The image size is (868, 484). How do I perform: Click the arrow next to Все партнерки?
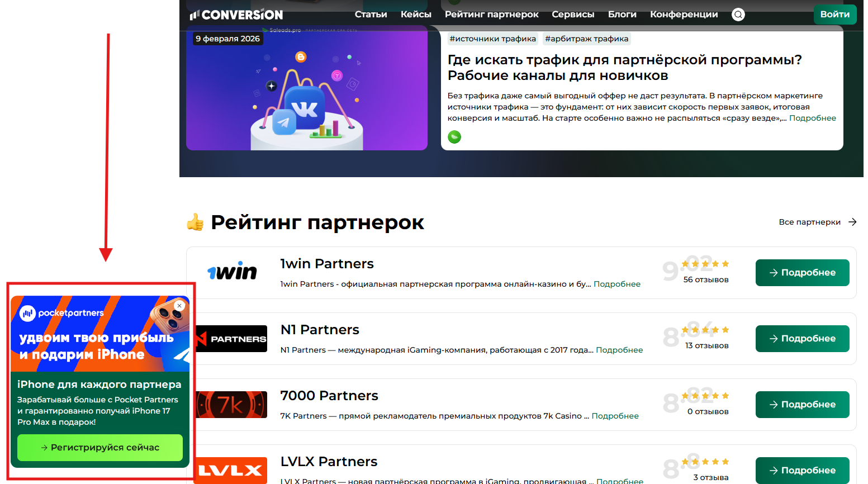pyautogui.click(x=853, y=222)
